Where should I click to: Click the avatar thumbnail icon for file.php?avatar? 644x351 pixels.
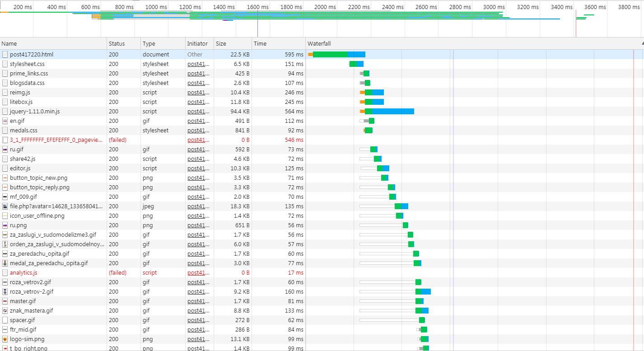pos(5,206)
